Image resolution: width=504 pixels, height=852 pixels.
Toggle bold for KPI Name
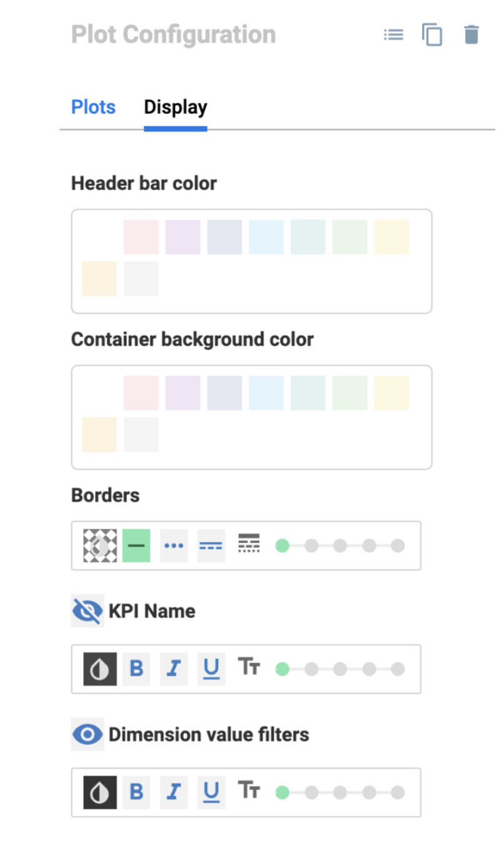pyautogui.click(x=136, y=669)
